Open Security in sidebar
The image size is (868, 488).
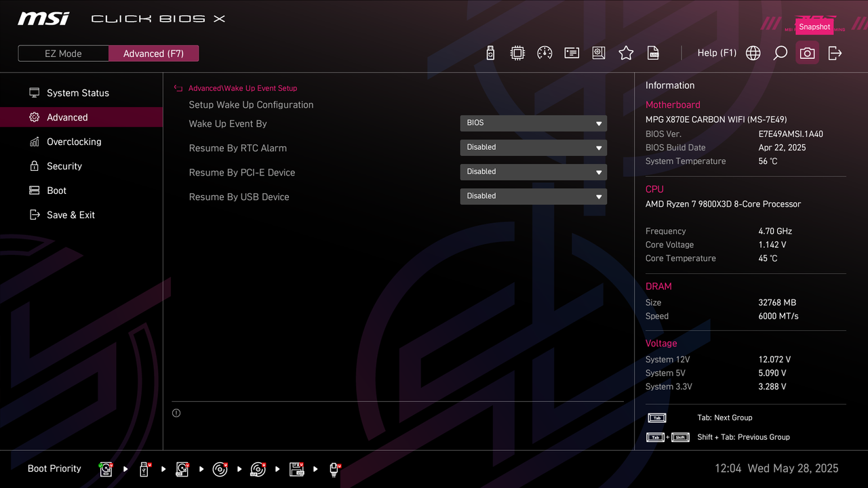pyautogui.click(x=81, y=166)
